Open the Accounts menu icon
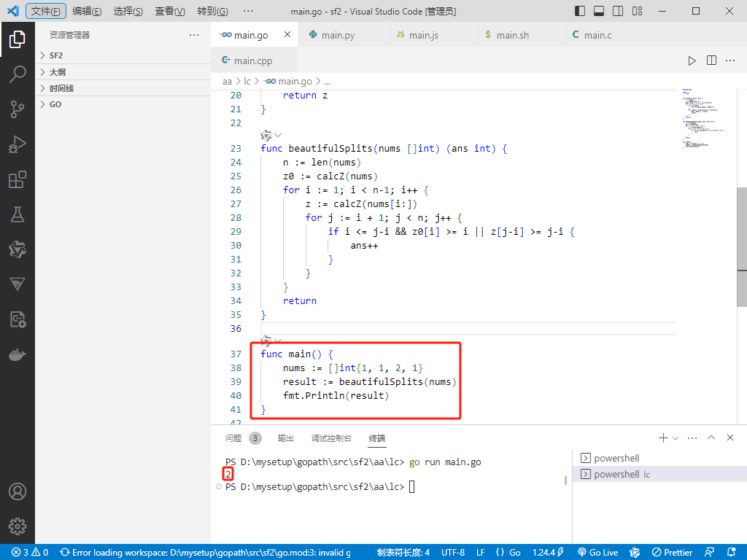Image resolution: width=747 pixels, height=560 pixels. [18, 491]
